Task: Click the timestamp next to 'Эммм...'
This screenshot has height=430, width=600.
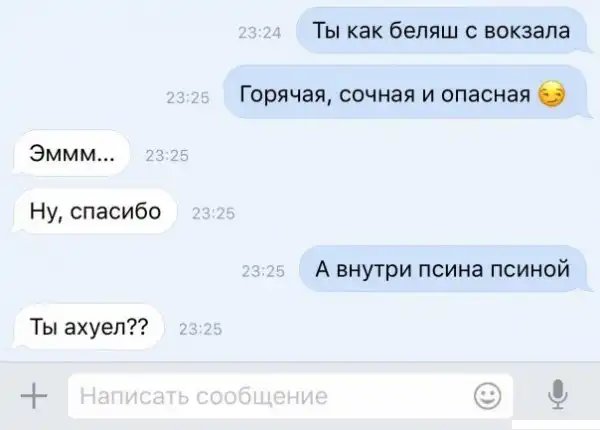Action: (x=167, y=156)
